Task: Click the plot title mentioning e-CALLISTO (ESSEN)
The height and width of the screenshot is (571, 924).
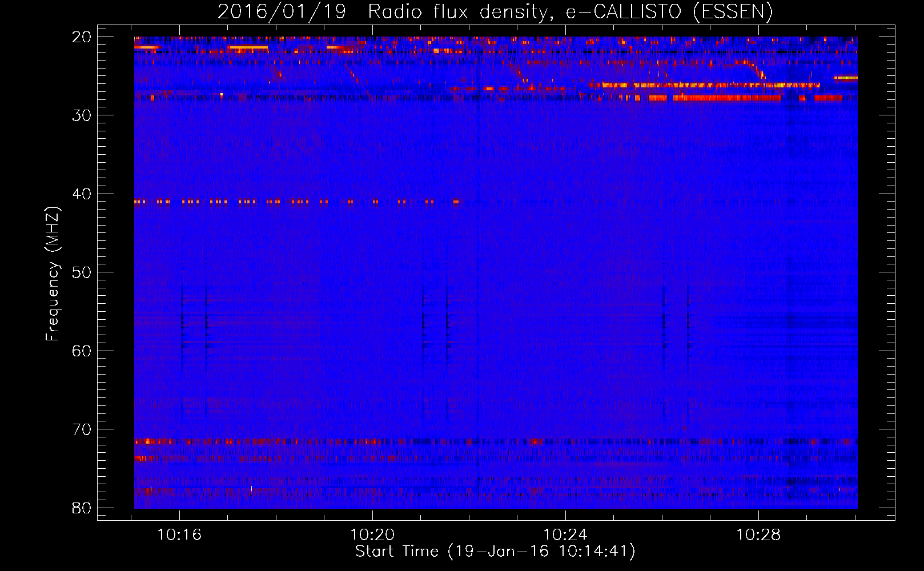Action: pyautogui.click(x=495, y=11)
